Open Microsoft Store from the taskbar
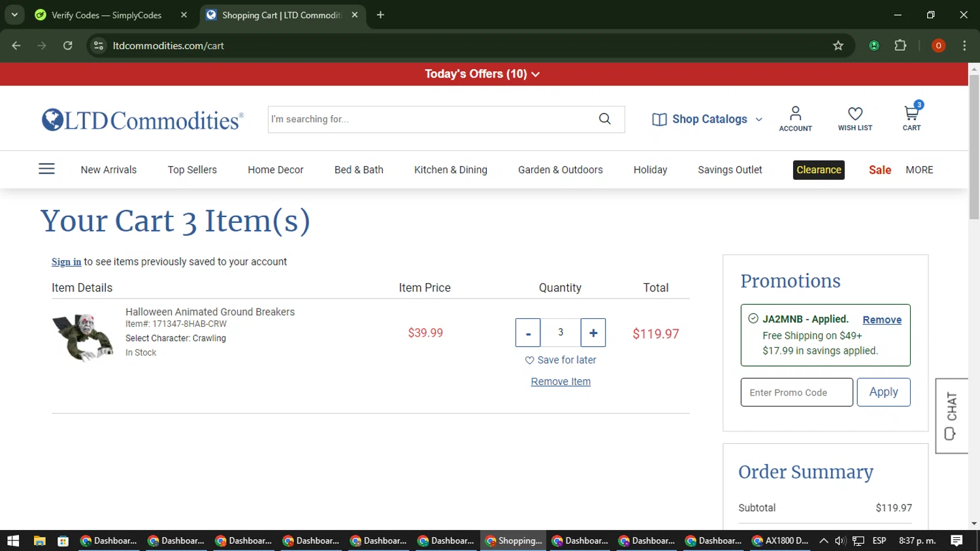The width and height of the screenshot is (980, 551). click(63, 541)
